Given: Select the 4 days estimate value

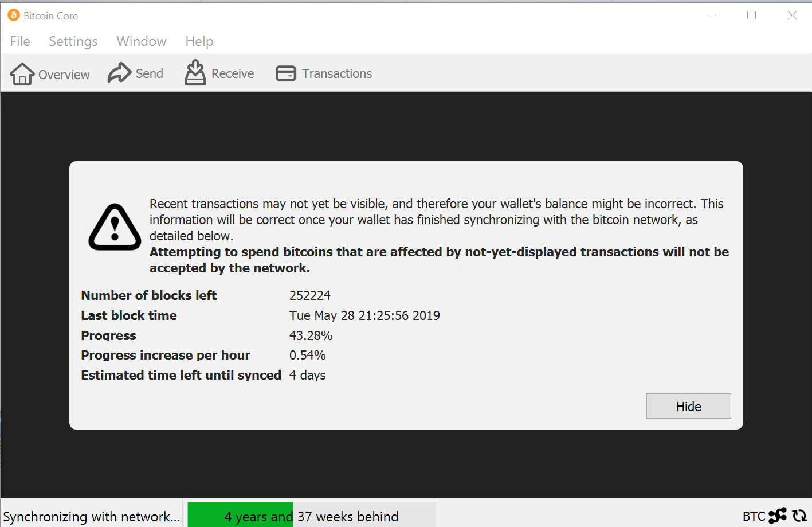Looking at the screenshot, I should tap(308, 375).
